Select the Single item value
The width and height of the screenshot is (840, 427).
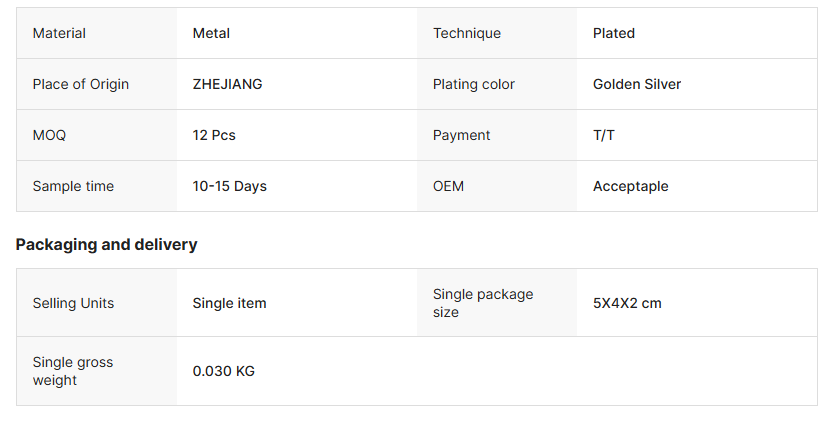click(230, 303)
